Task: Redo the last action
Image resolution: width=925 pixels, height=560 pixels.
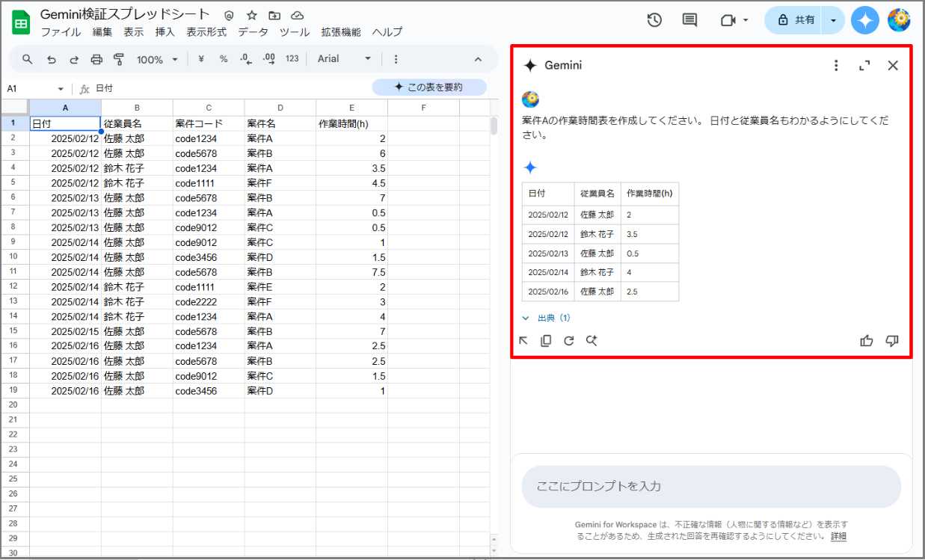Action: 73,59
